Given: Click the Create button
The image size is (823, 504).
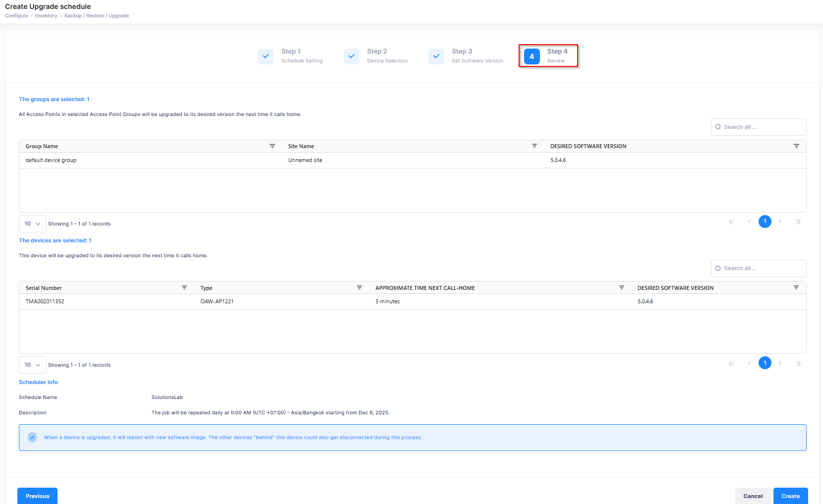Looking at the screenshot, I should coord(790,496).
